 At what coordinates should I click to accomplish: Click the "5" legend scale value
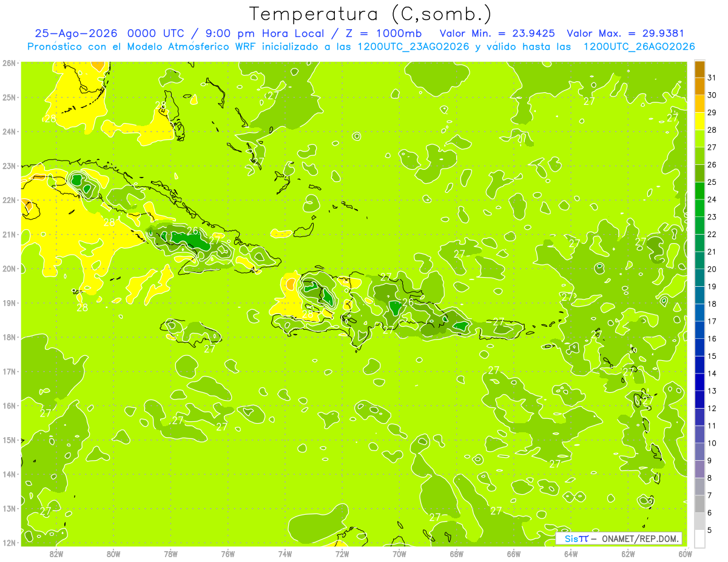coord(709,530)
